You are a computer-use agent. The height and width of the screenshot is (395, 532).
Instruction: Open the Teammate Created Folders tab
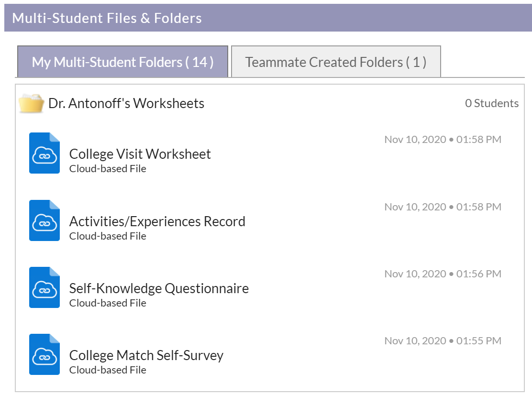click(336, 62)
